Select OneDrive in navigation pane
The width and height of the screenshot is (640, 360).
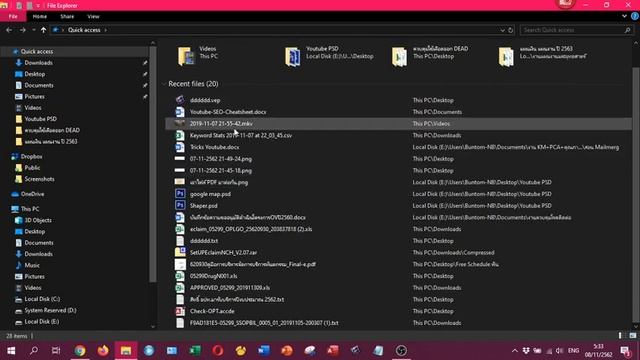pos(32,194)
